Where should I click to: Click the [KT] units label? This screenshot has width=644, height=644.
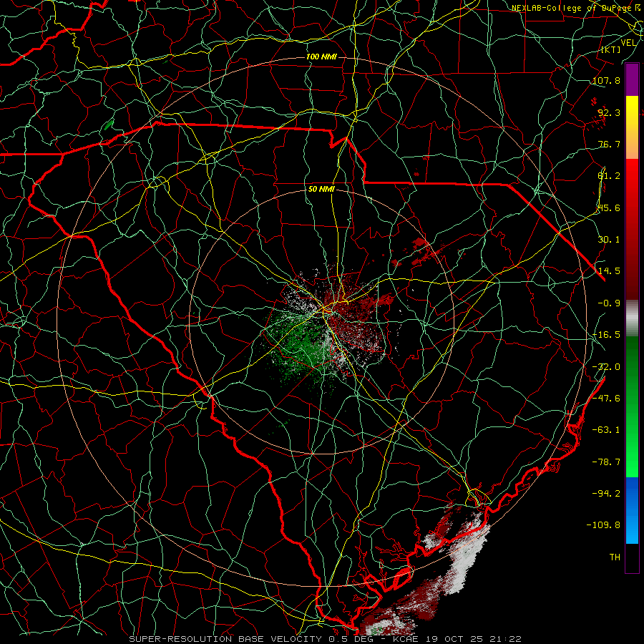[x=610, y=49]
